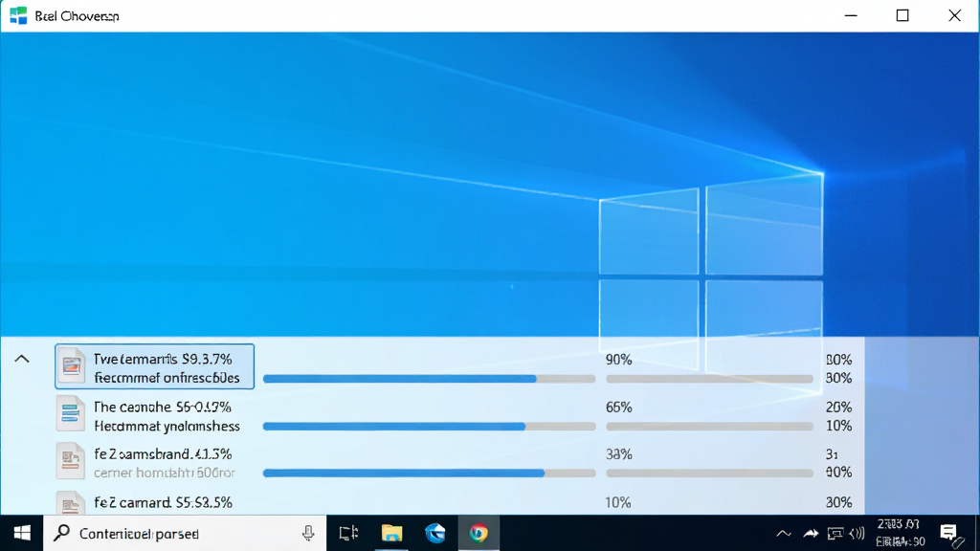
Task: Open the Action Center notifications icon
Action: [948, 532]
